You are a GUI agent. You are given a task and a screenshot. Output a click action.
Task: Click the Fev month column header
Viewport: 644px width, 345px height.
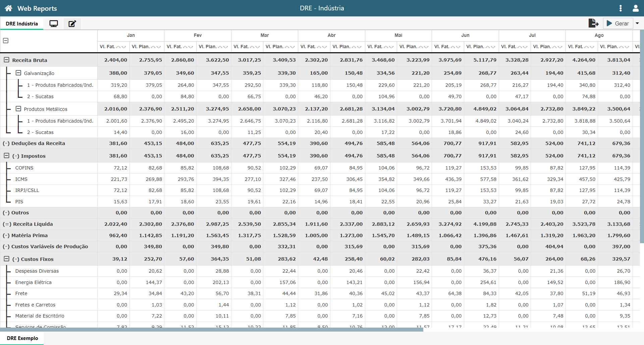coord(198,35)
